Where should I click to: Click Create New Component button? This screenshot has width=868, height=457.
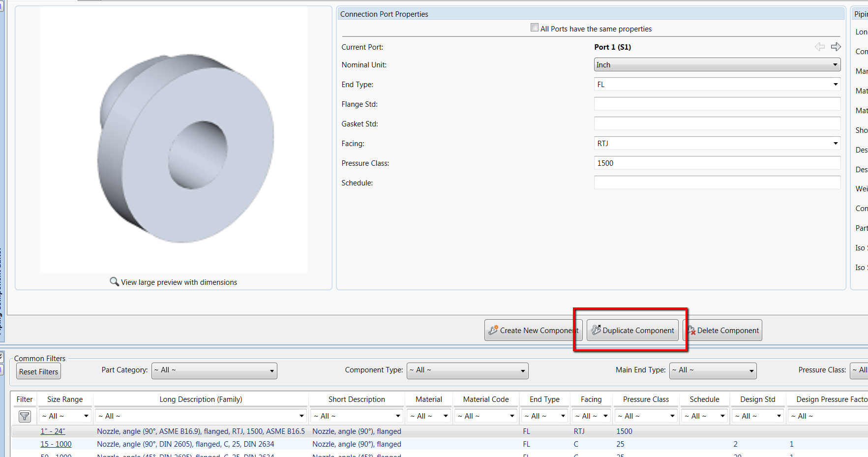tap(533, 330)
